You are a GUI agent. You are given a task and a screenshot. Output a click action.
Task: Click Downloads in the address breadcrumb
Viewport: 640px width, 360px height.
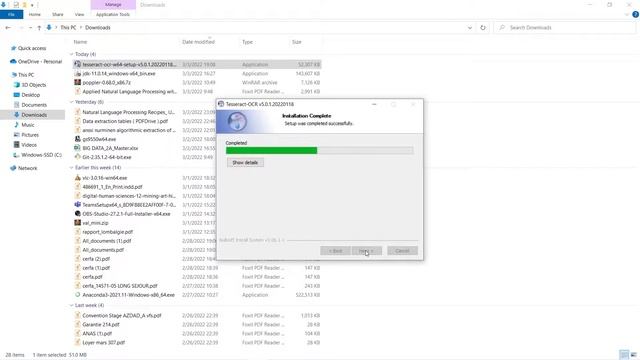pyautogui.click(x=98, y=27)
